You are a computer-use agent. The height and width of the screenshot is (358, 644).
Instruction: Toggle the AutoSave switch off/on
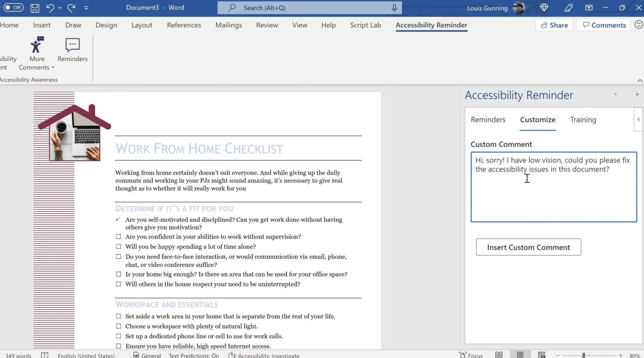pos(14,8)
